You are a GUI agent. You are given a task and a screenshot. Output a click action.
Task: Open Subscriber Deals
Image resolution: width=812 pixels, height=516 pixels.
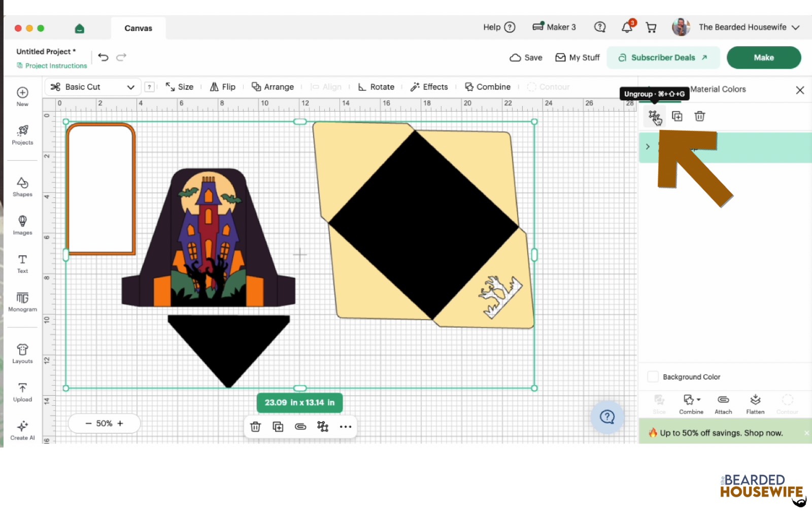coord(663,58)
